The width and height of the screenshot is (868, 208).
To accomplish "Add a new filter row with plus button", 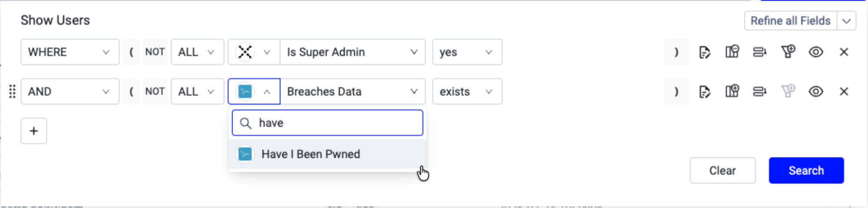I will 34,131.
